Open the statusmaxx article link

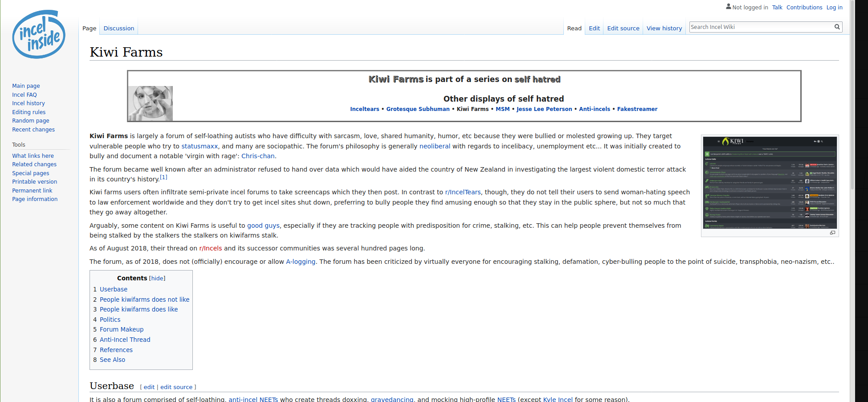pos(200,146)
